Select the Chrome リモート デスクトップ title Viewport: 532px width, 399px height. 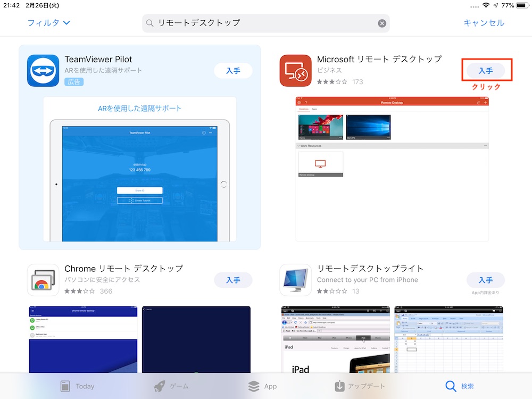click(124, 269)
